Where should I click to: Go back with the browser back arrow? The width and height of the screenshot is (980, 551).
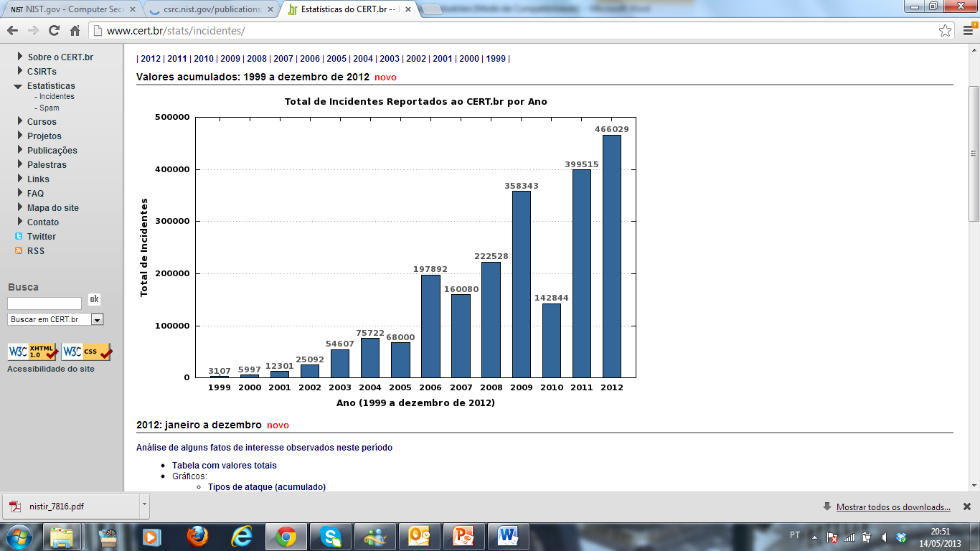[x=13, y=31]
